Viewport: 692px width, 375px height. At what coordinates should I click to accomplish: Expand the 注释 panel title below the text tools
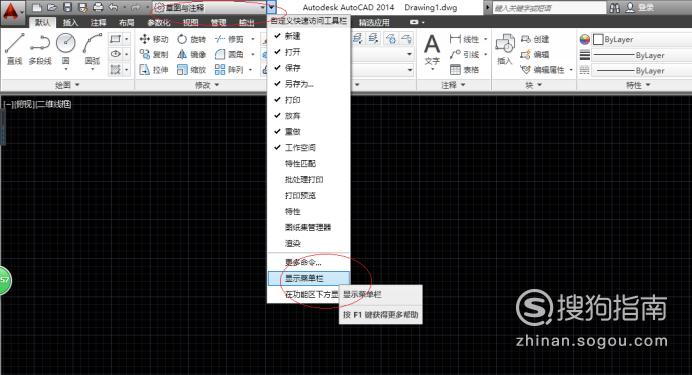click(454, 85)
